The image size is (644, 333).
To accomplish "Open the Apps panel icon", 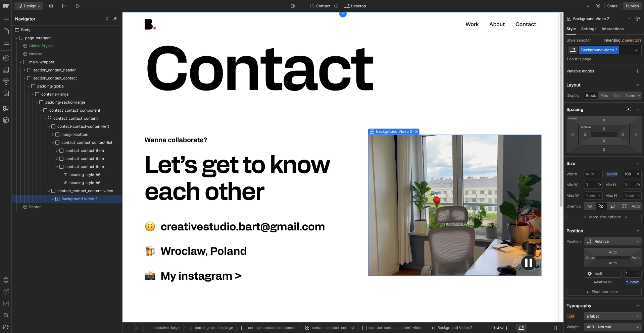I will pos(6,108).
